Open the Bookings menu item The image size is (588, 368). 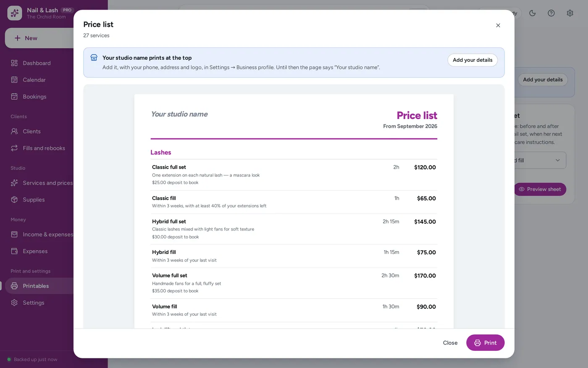pos(39,97)
